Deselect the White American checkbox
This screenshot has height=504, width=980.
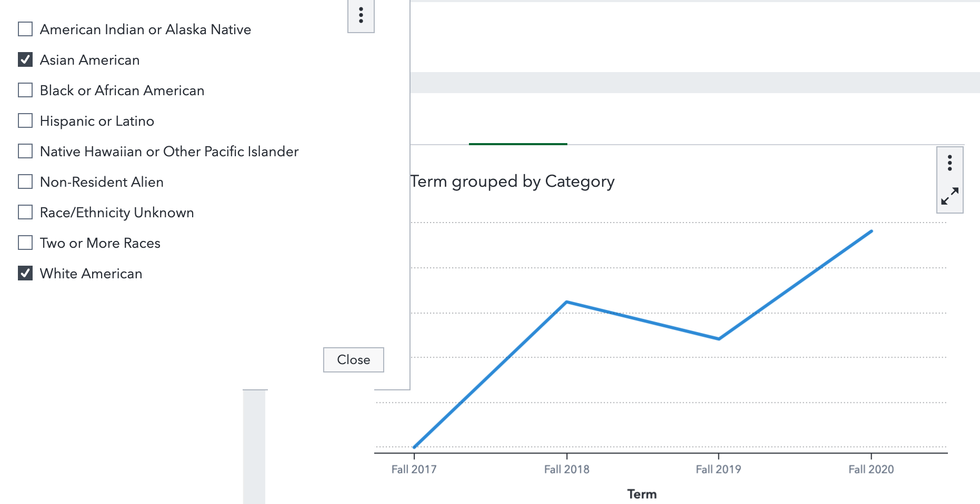[25, 273]
